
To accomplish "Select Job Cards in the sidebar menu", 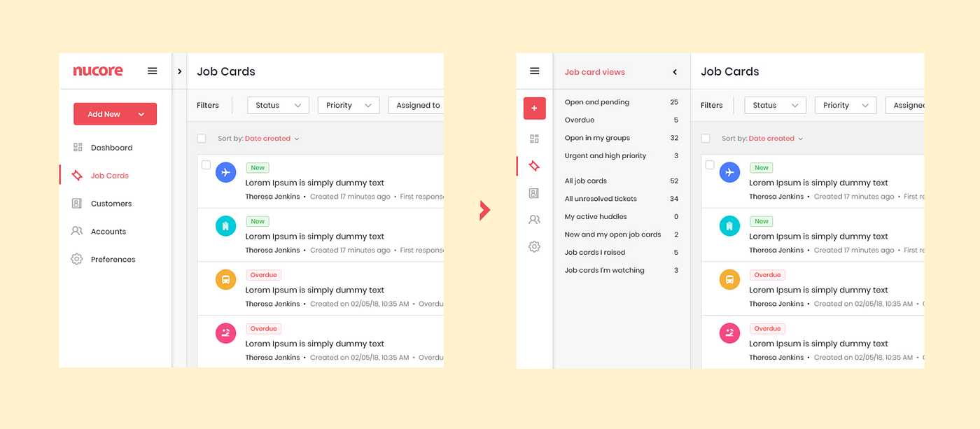I will coord(110,176).
